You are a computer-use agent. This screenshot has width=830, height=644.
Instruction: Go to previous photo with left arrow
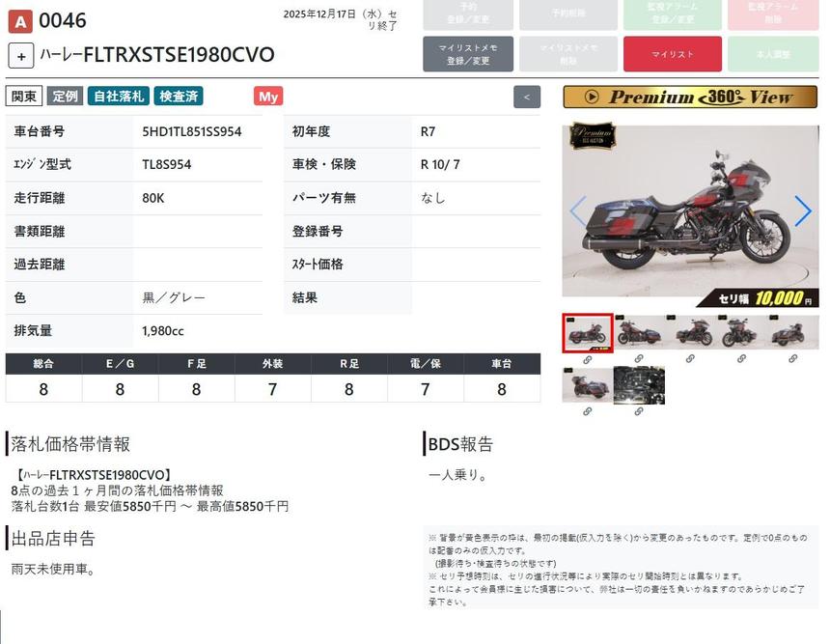point(577,210)
